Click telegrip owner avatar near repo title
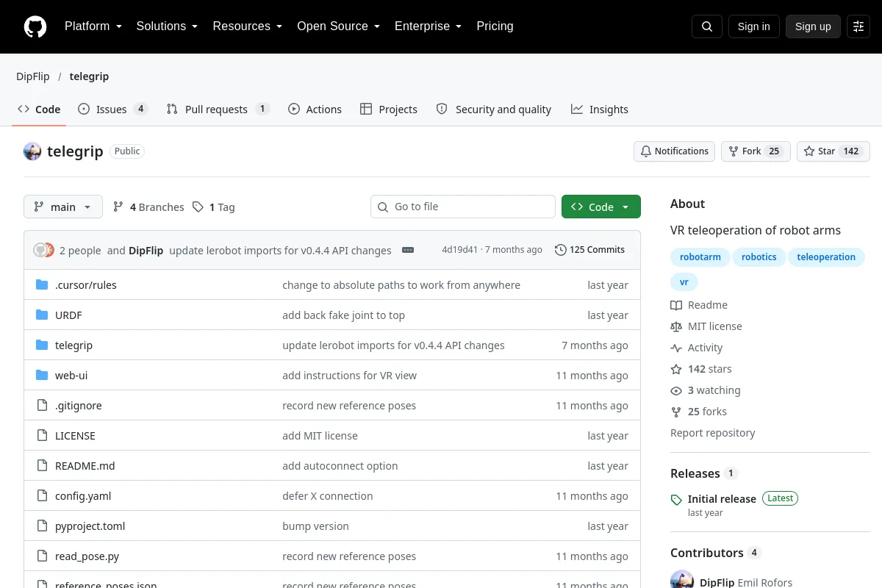Image resolution: width=882 pixels, height=588 pixels. tap(32, 151)
